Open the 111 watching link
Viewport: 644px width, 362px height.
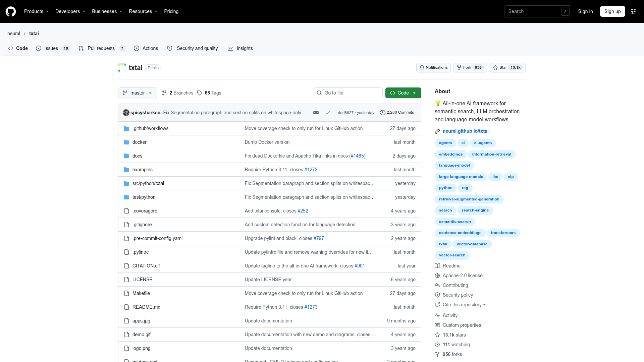coord(452,345)
